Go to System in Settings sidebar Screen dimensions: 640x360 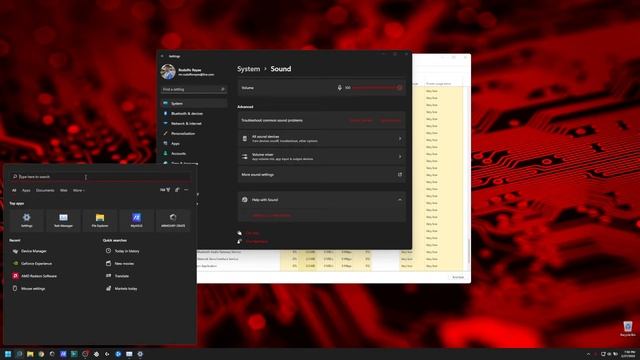pyautogui.click(x=194, y=103)
